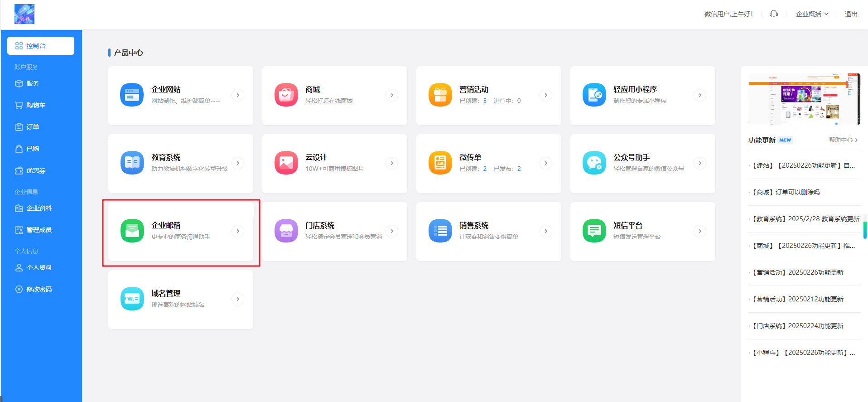Select 控制台 label in the sidebar

click(36, 46)
